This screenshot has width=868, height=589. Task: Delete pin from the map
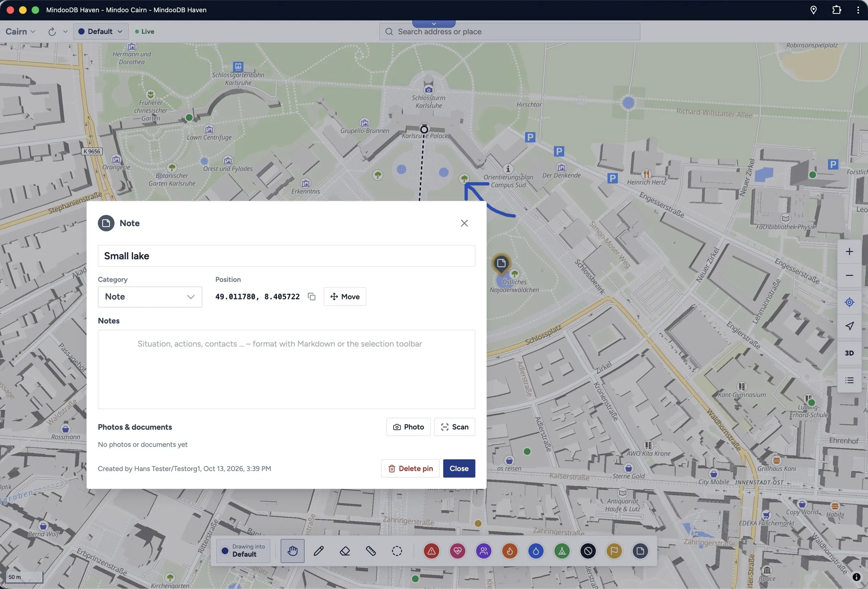click(x=410, y=469)
